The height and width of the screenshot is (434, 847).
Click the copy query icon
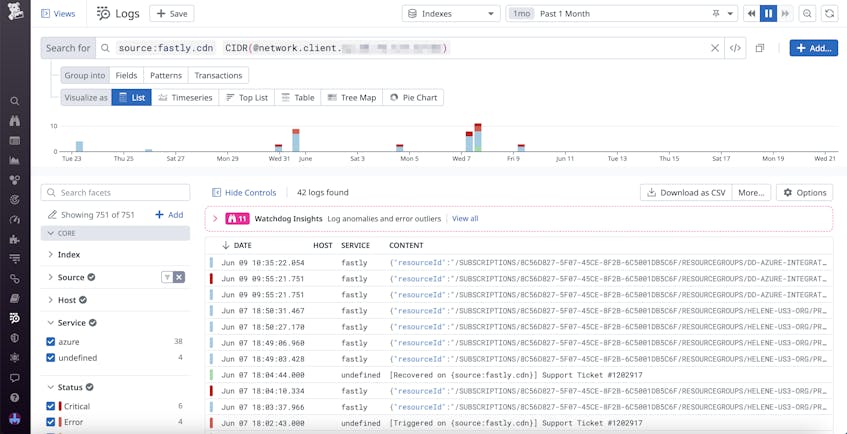pyautogui.click(x=759, y=48)
